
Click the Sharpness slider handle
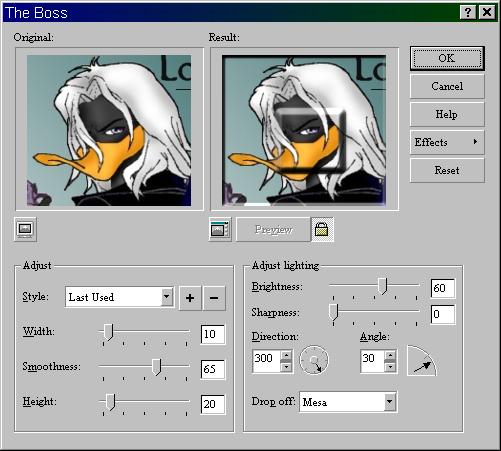[x=334, y=312]
